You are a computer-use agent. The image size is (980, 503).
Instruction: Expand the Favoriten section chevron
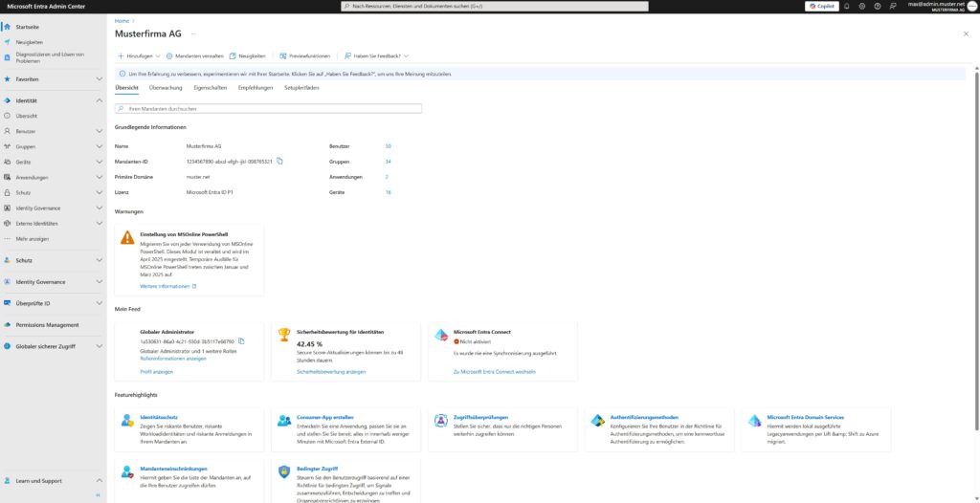99,79
